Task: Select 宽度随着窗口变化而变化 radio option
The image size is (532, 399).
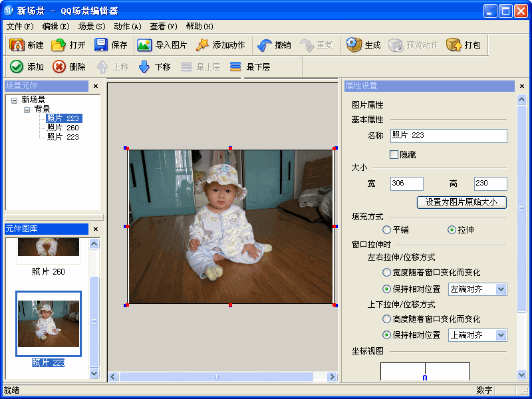Action: click(x=386, y=273)
